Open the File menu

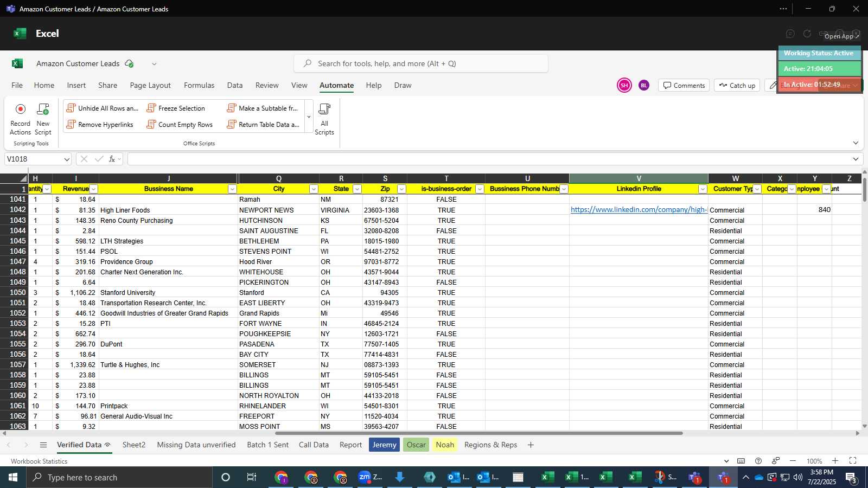pos(17,85)
